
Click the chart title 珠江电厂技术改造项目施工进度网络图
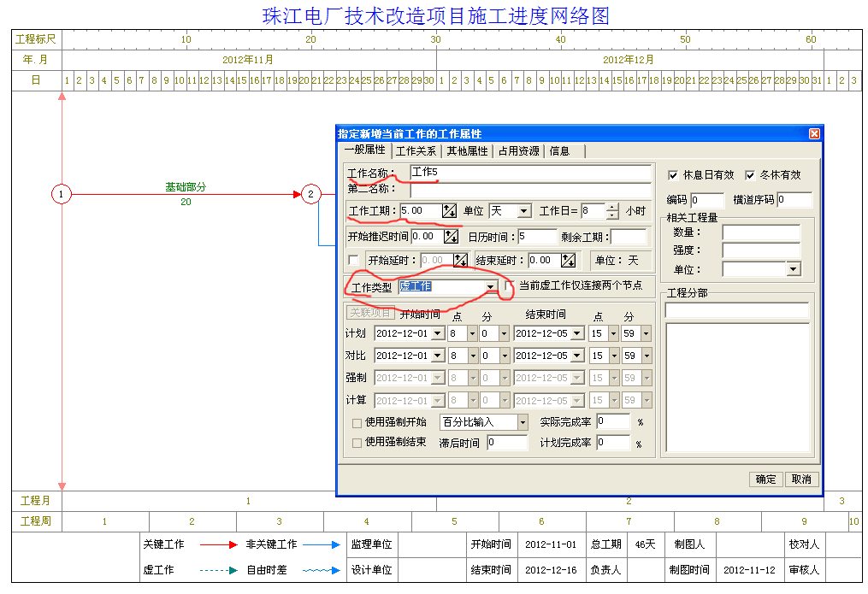tap(435, 15)
